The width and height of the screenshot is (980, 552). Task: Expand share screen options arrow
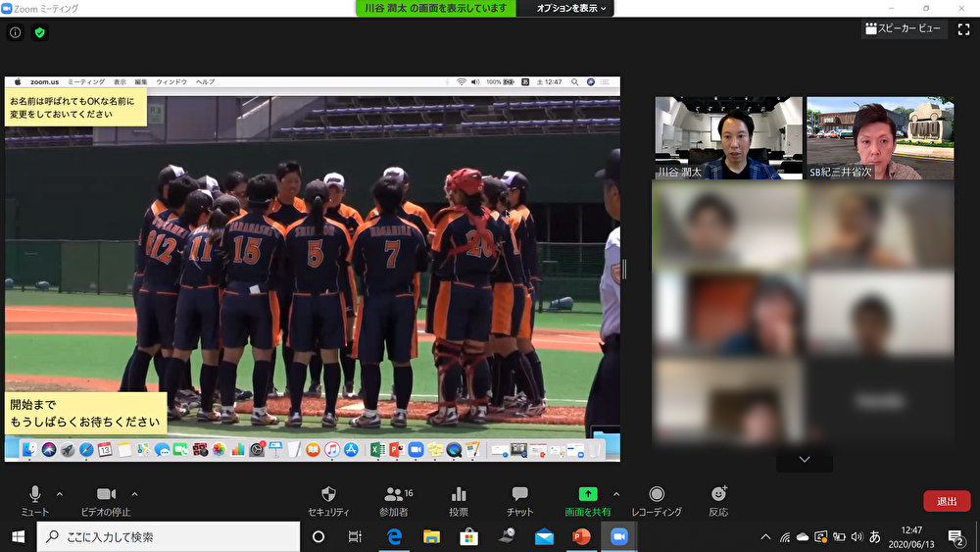(x=615, y=493)
